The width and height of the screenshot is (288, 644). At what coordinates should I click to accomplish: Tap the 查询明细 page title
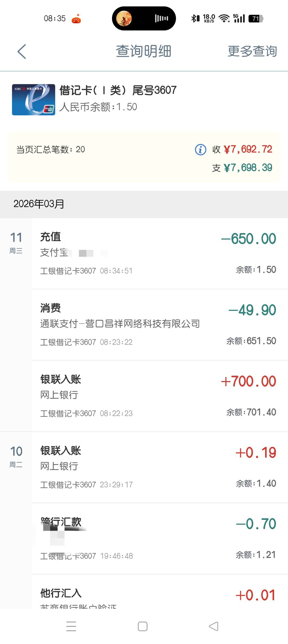[x=143, y=51]
